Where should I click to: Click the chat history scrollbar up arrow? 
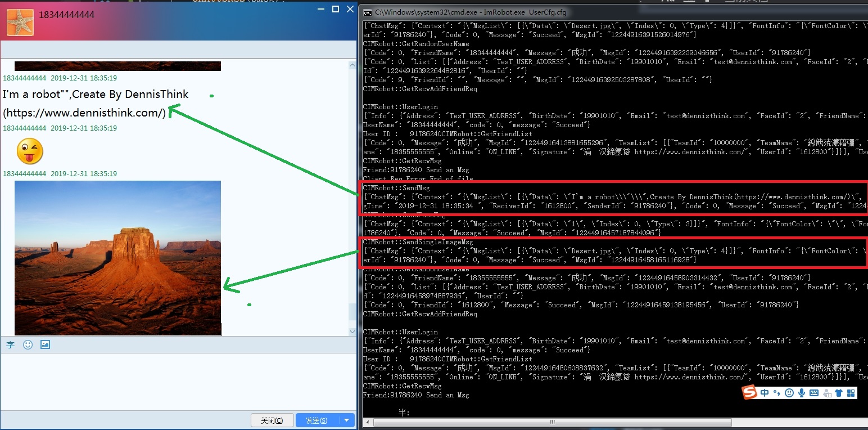click(352, 65)
